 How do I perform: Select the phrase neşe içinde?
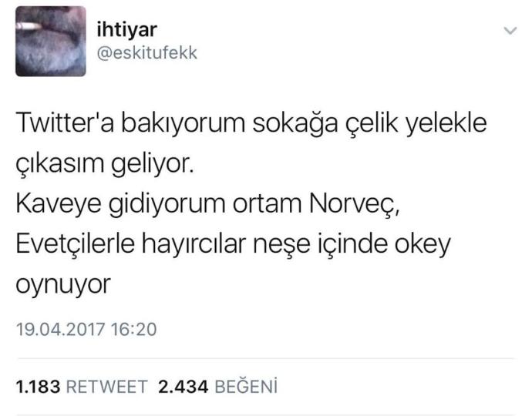pyautogui.click(x=320, y=245)
